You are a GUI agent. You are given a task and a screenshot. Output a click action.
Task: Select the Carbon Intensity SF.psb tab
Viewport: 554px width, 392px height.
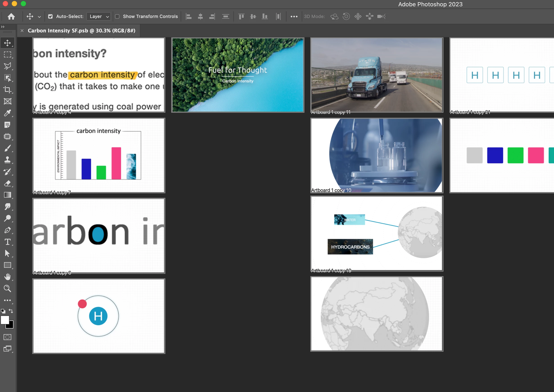click(x=81, y=31)
